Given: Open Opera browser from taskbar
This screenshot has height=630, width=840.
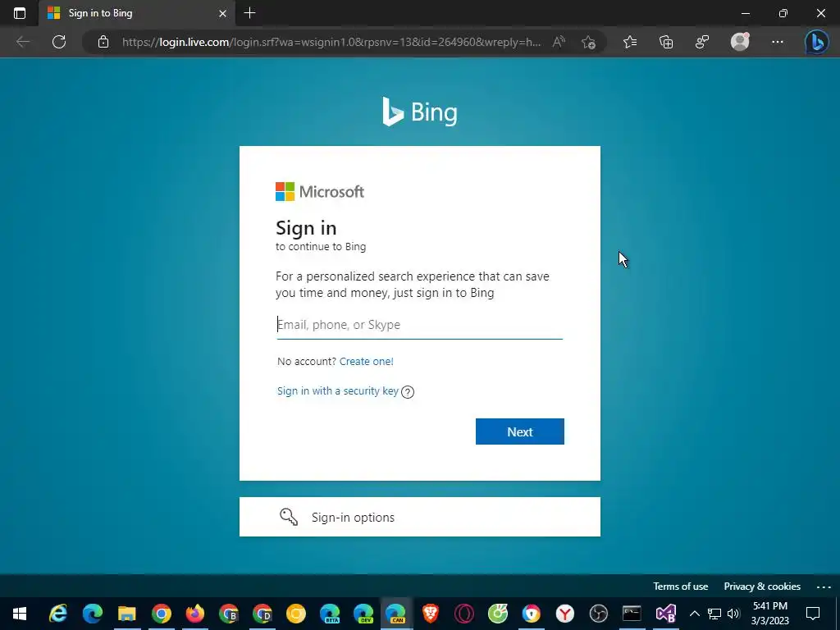Looking at the screenshot, I should [464, 614].
